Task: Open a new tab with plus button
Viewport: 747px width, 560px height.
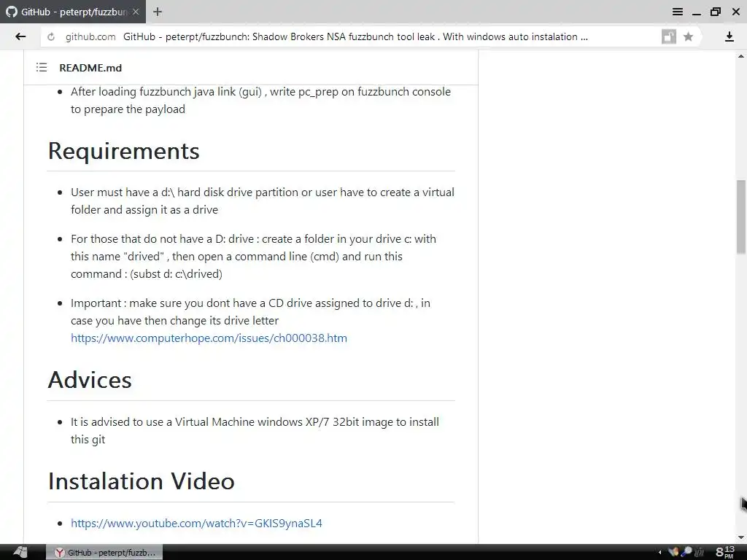Action: click(x=158, y=12)
